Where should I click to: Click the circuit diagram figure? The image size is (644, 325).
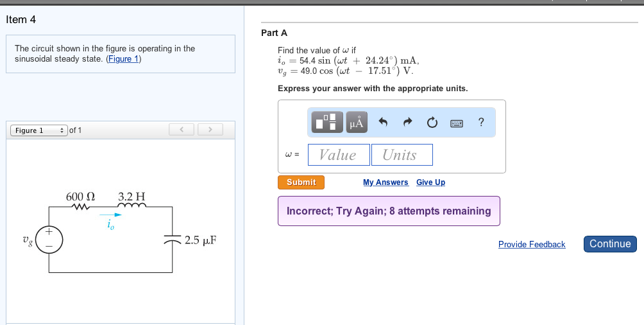coord(119,233)
